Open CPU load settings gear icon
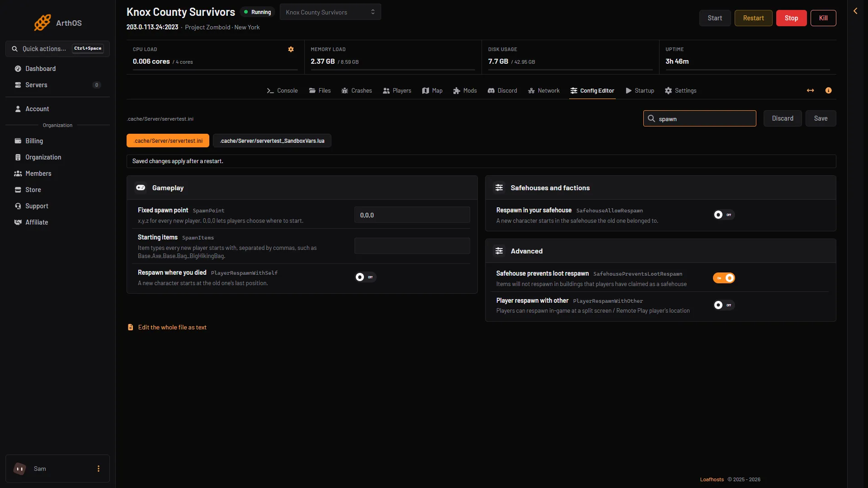868x488 pixels. point(291,49)
